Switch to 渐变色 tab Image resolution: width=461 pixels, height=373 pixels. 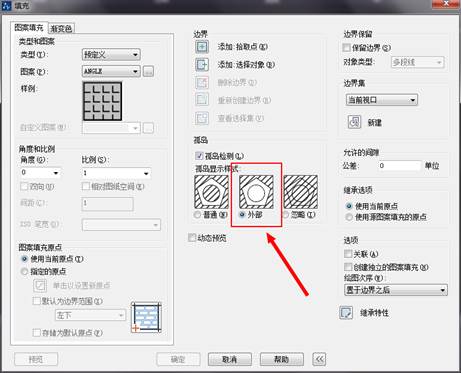61,29
